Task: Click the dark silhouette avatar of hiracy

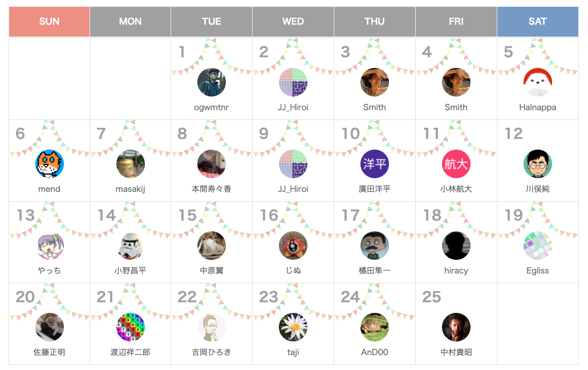Action: click(x=456, y=246)
